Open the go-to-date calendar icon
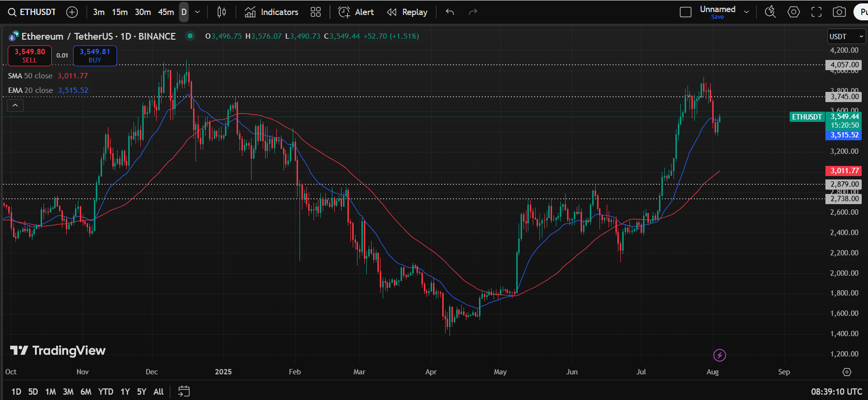The width and height of the screenshot is (868, 400). (x=184, y=391)
